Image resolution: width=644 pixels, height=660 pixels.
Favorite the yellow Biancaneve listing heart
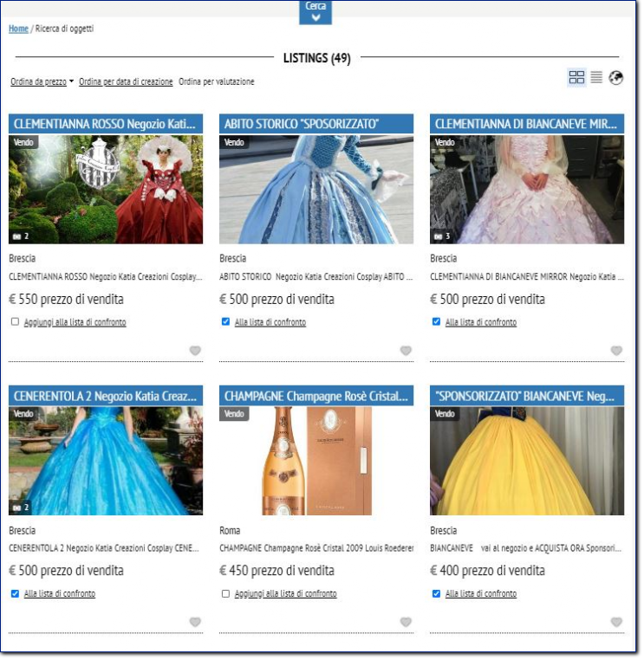tap(616, 622)
